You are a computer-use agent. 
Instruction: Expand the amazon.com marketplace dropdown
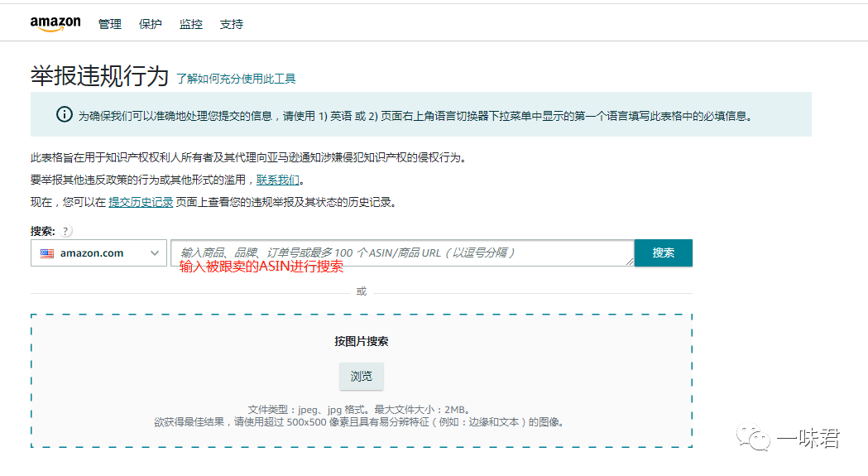98,252
